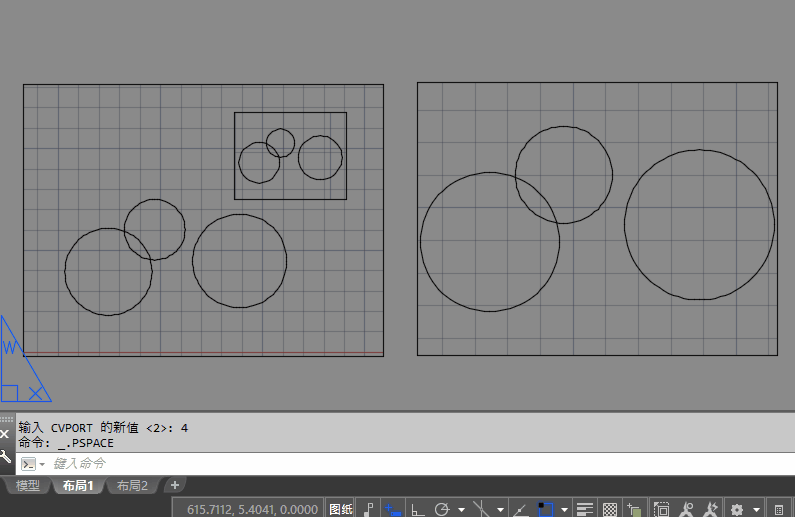Viewport: 795px width, 517px height.
Task: Close the command line panel
Action: point(6,435)
